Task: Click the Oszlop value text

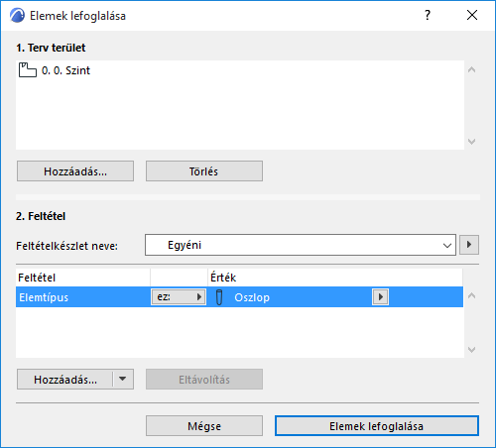Action: click(252, 297)
